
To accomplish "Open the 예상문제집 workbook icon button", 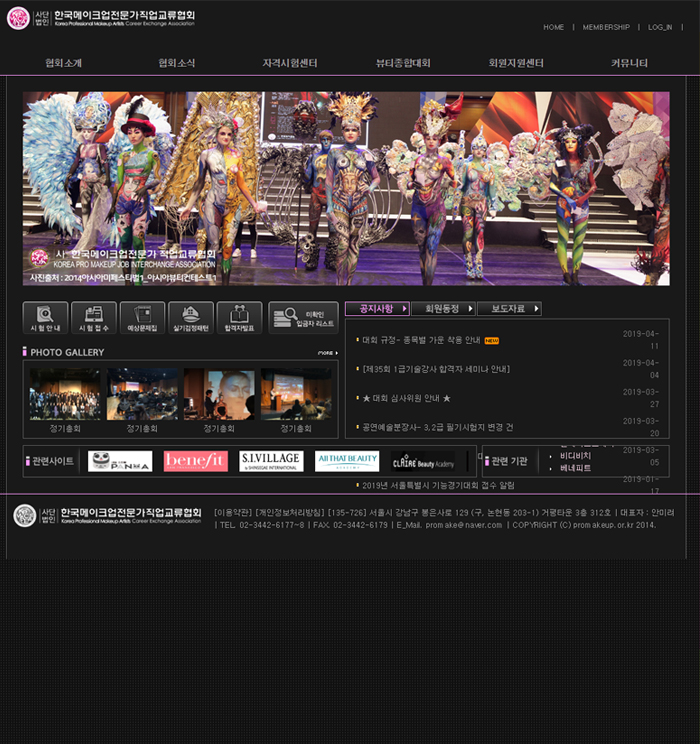I will tap(143, 318).
